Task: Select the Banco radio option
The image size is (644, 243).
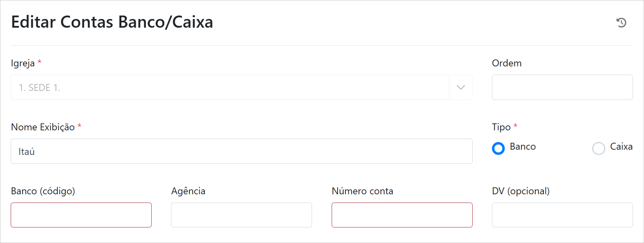Action: click(498, 148)
